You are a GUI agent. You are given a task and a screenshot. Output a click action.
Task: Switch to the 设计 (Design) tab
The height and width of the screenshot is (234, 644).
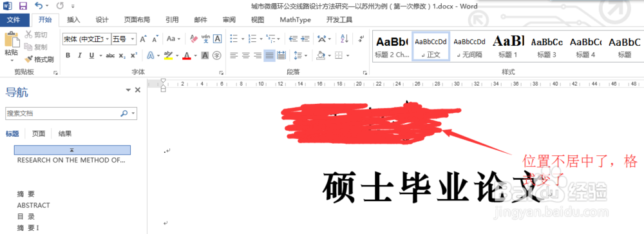[102, 20]
